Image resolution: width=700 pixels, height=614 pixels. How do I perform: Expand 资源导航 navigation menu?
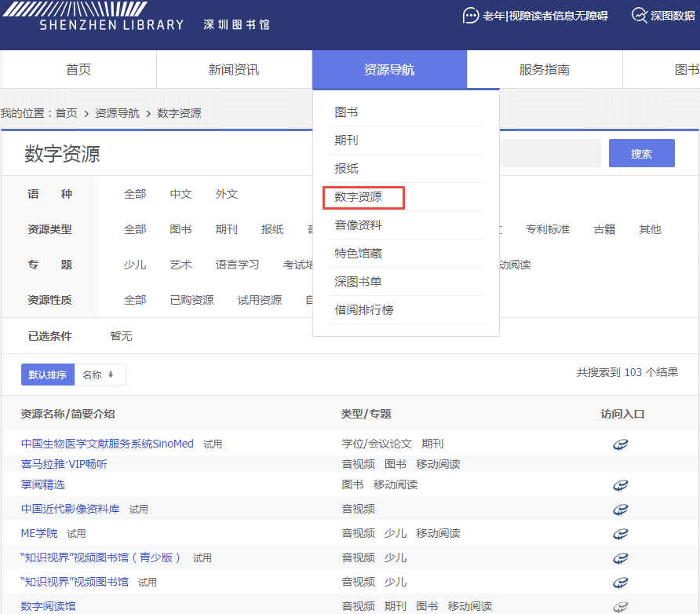pos(389,70)
